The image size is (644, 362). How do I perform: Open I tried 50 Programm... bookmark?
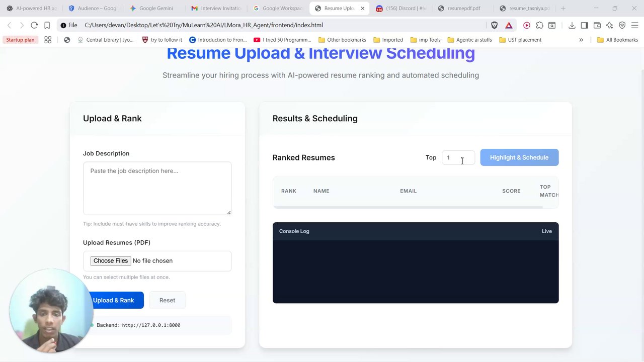[282, 40]
